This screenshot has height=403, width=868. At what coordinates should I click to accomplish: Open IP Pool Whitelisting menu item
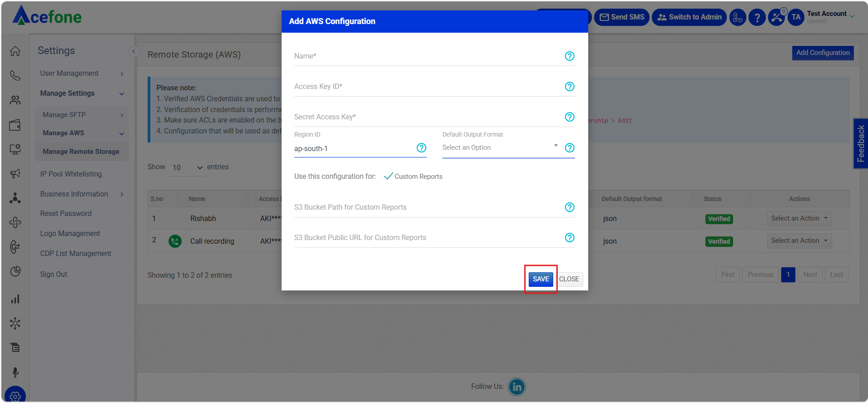click(71, 174)
